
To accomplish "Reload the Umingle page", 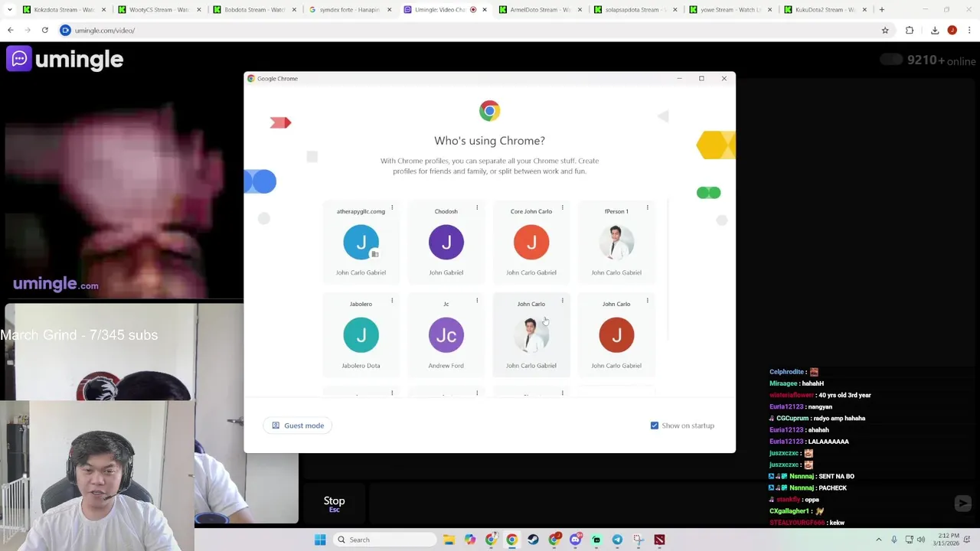I will click(x=45, y=31).
